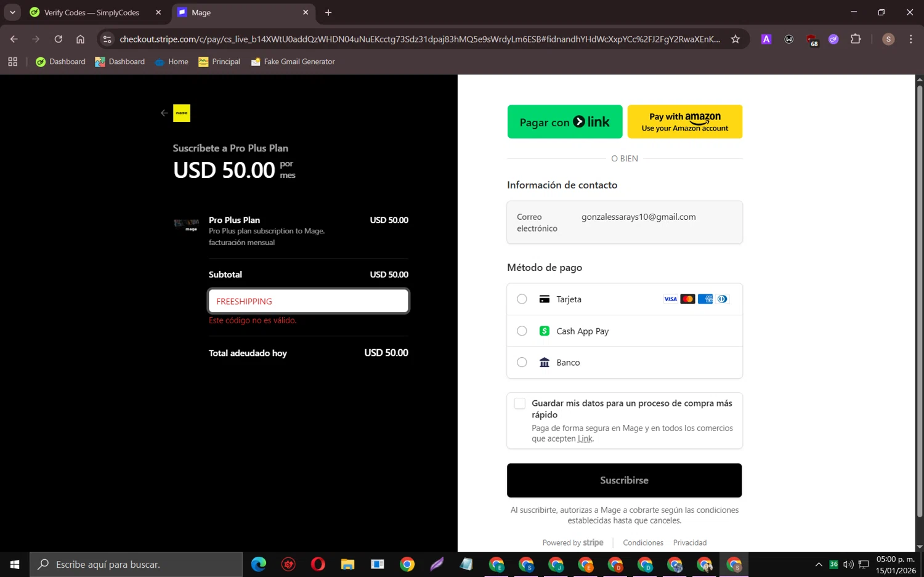This screenshot has width=924, height=577.
Task: Open the Principal bookmark
Action: click(219, 62)
